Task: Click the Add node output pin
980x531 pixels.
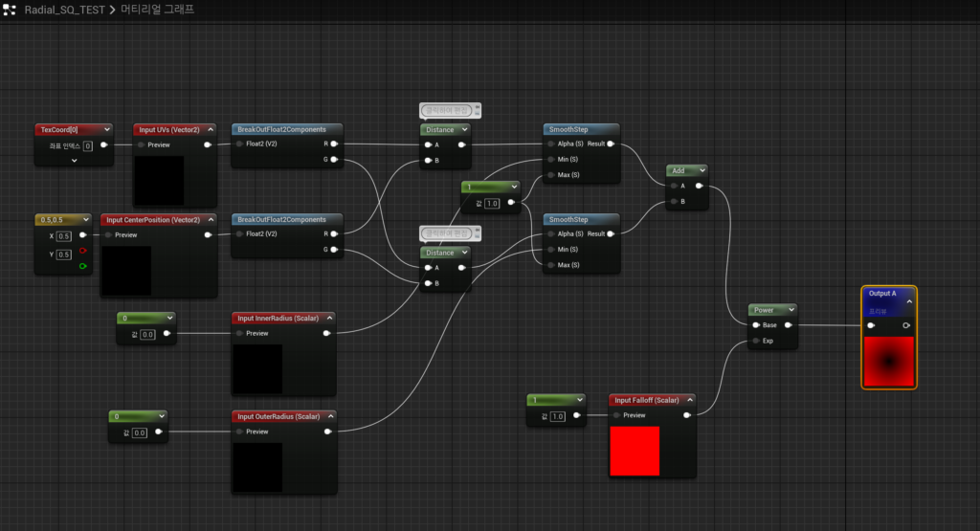Action: click(699, 186)
